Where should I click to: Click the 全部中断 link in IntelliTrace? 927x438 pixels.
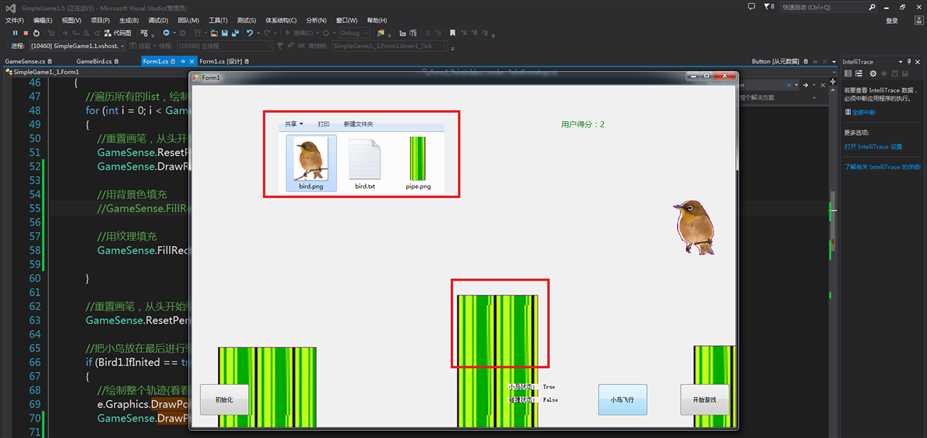(x=863, y=112)
